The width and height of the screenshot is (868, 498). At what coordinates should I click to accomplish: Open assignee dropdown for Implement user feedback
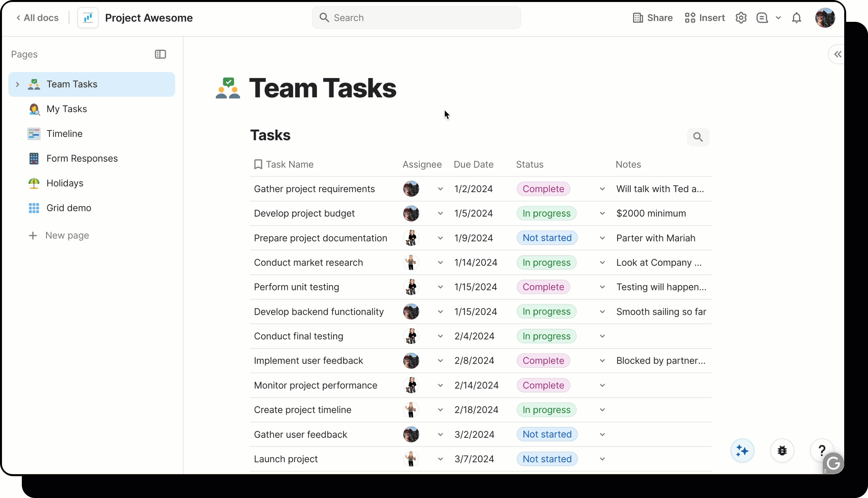440,361
